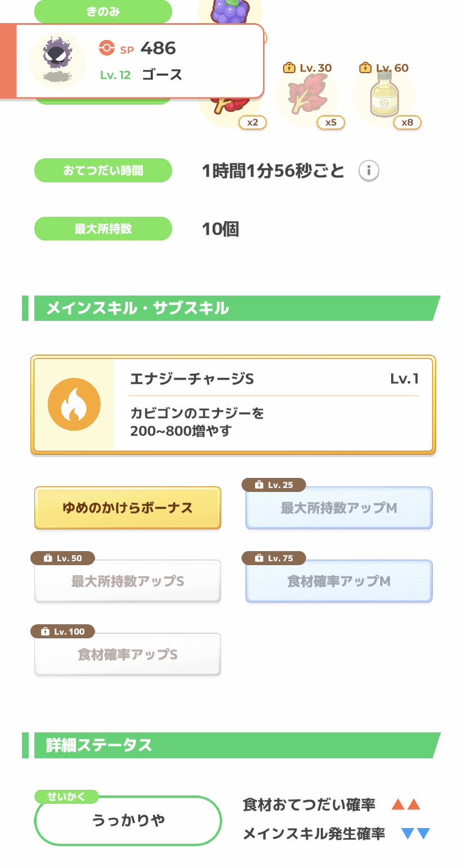This screenshot has width=466, height=868.
Task: Tap the info icon beside helping time
Action: click(x=369, y=171)
